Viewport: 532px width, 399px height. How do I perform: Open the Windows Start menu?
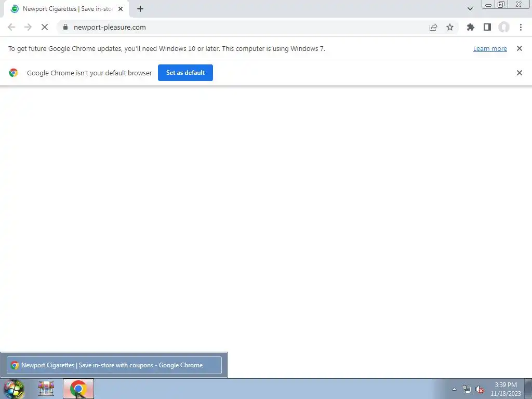coord(14,389)
